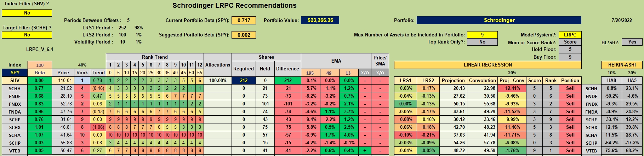The image size is (644, 156).
Task: Select the Index Filter (SHV) No cell
Action: pyautogui.click(x=27, y=13)
